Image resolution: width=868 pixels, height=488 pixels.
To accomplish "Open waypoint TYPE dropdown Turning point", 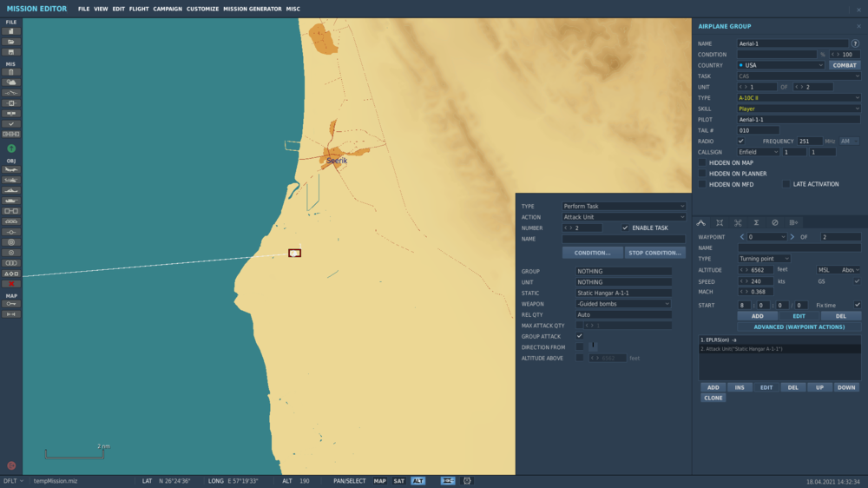I will click(764, 259).
